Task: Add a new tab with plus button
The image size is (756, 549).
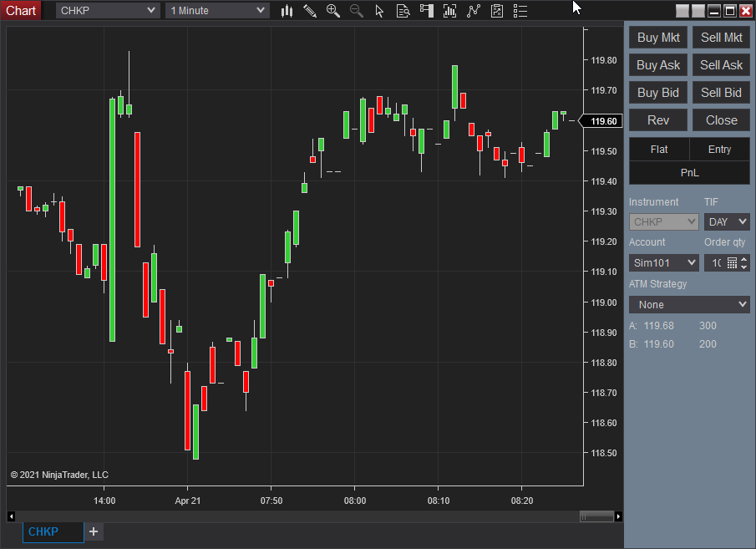Action: click(94, 531)
